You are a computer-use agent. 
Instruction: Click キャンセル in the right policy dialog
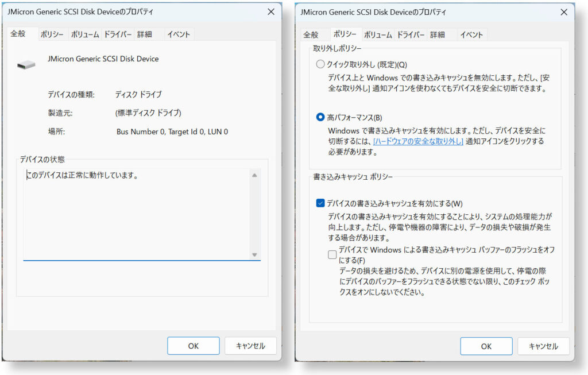pos(543,346)
